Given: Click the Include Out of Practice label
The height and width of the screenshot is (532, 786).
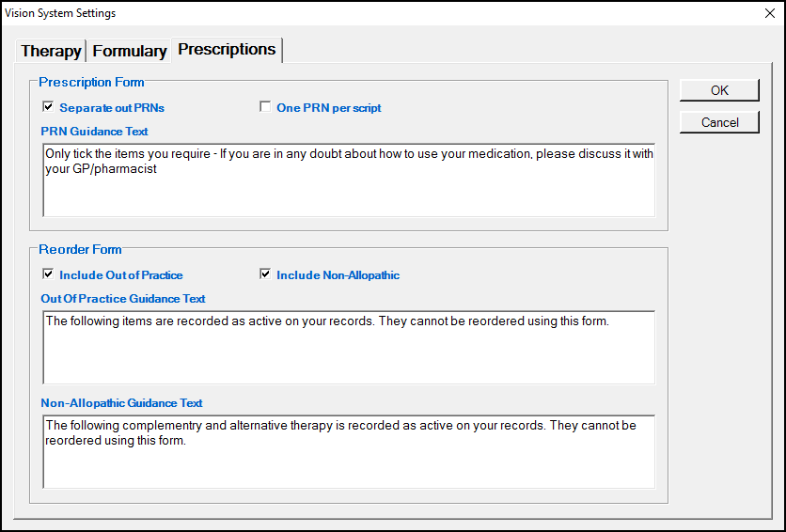Looking at the screenshot, I should pos(120,275).
